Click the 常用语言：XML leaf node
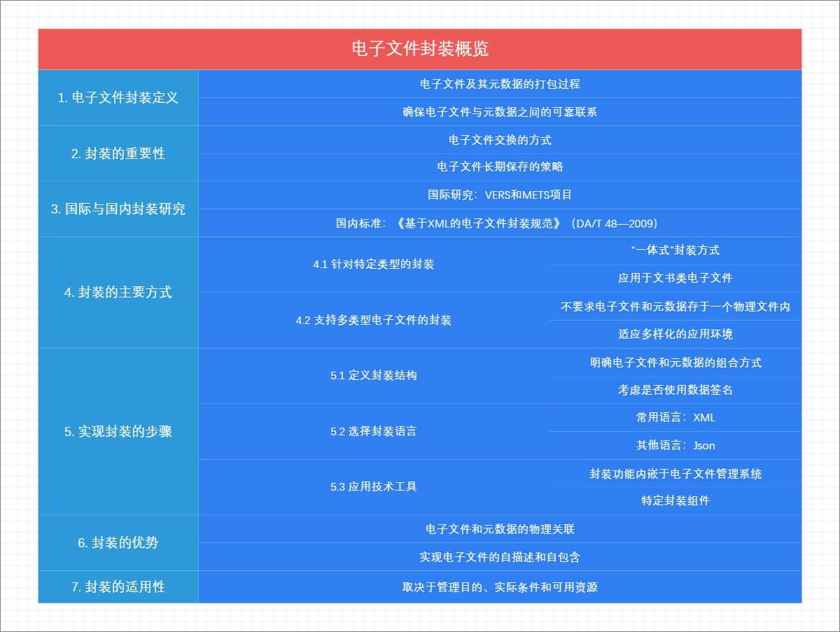This screenshot has width=840, height=632. (x=674, y=418)
